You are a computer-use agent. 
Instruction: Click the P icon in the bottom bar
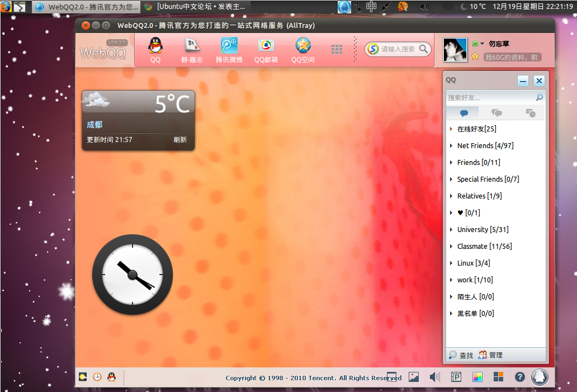coord(456,377)
